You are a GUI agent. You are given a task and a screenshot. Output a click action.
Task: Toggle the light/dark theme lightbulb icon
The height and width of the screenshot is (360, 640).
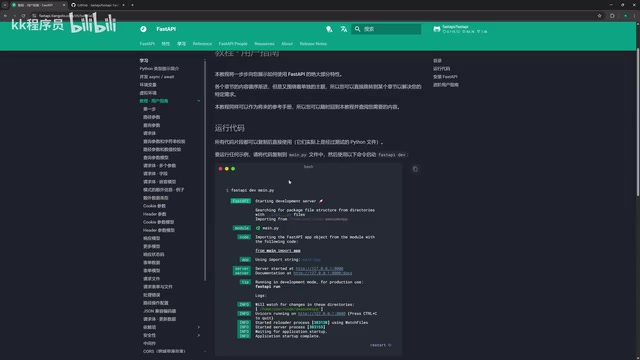pyautogui.click(x=329, y=29)
